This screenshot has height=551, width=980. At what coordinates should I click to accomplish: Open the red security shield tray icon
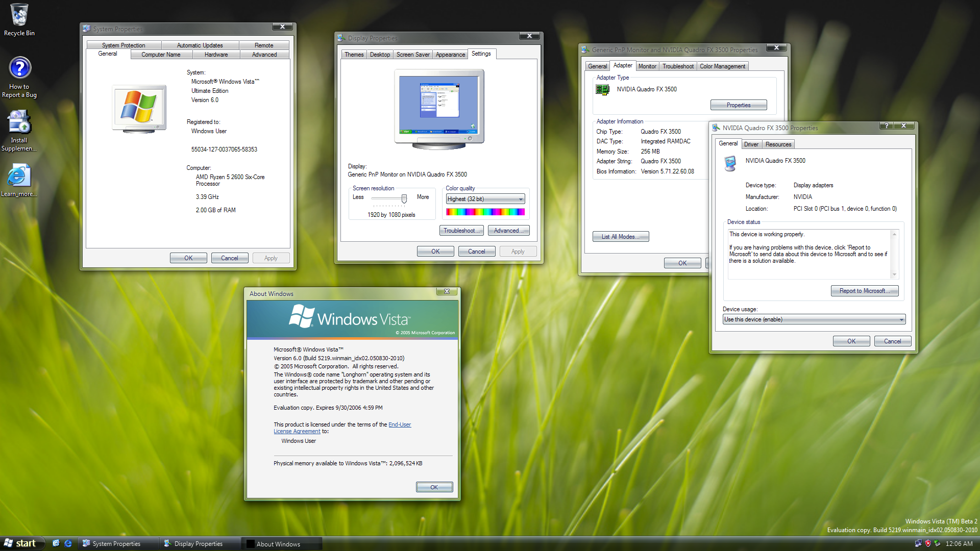click(x=928, y=543)
